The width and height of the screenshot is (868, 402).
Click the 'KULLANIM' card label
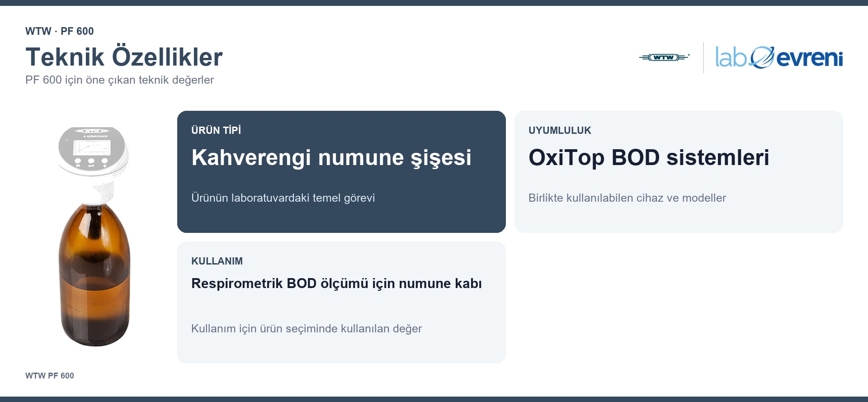(x=217, y=261)
